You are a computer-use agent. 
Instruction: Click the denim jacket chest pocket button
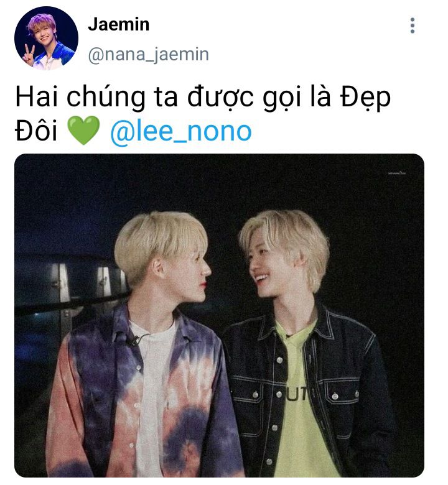click(x=335, y=396)
